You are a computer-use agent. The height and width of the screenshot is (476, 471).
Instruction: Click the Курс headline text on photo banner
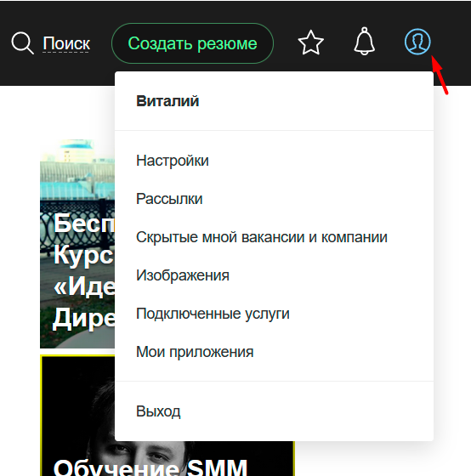[x=84, y=256]
